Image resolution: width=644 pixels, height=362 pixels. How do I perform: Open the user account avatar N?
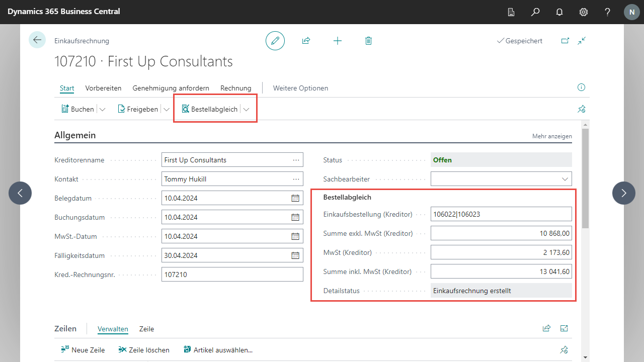(x=632, y=12)
